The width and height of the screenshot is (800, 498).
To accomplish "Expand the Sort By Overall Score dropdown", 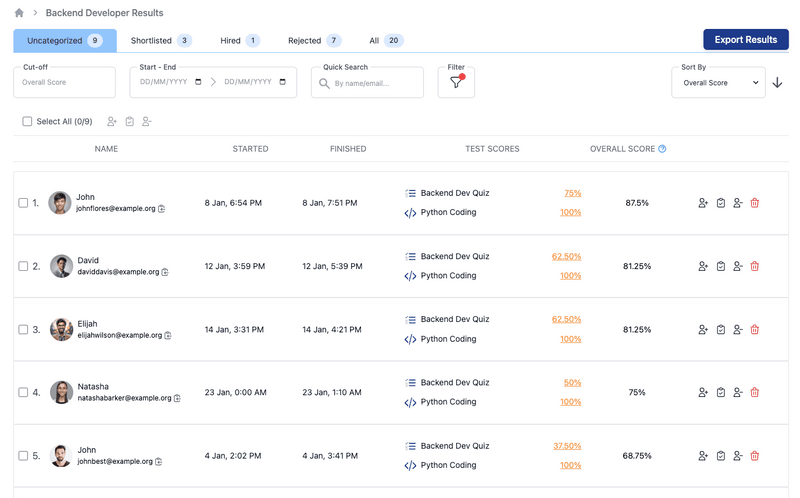I will click(718, 83).
